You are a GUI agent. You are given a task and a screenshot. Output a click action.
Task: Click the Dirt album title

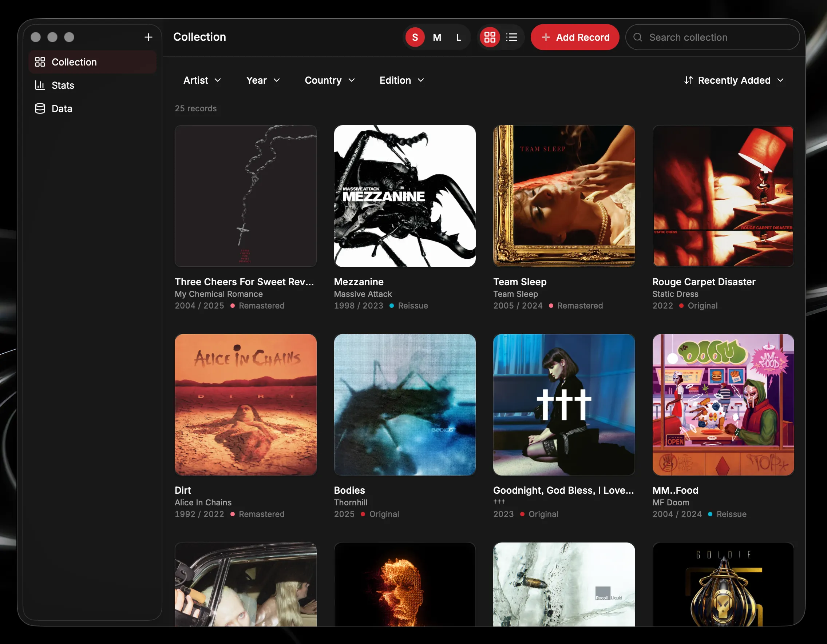[183, 490]
